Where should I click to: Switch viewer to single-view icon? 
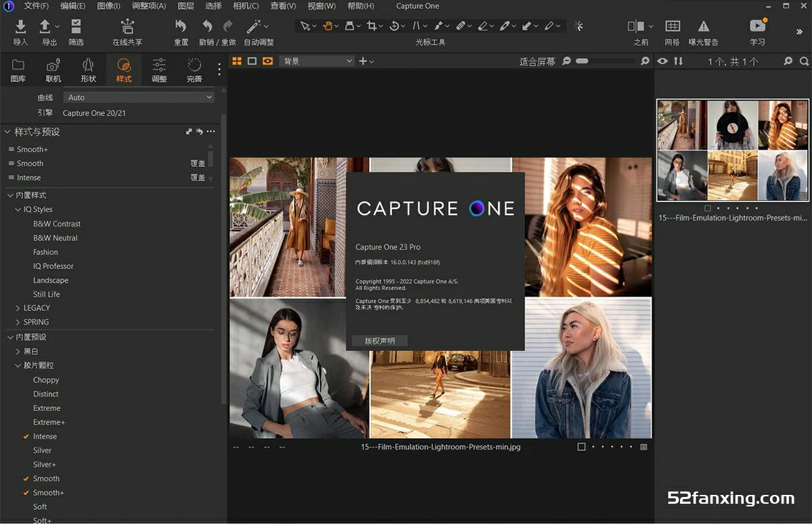point(252,61)
